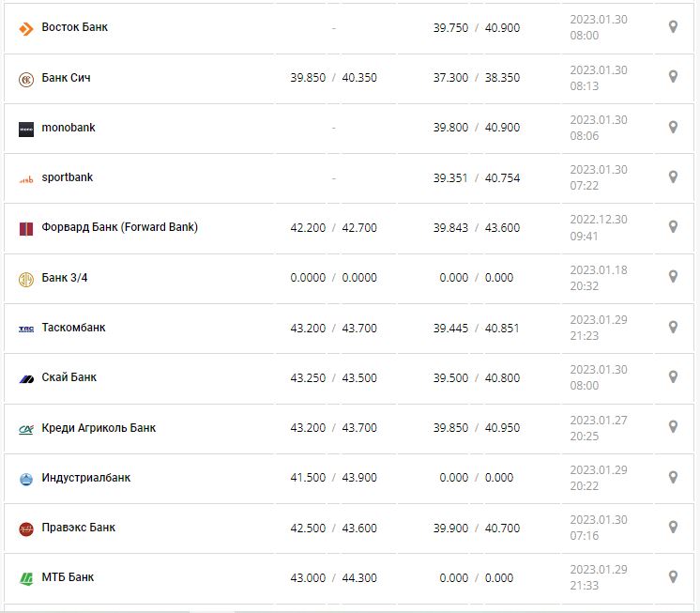Open the location pin for Банк Сич
Image resolution: width=700 pixels, height=613 pixels.
pos(673,77)
